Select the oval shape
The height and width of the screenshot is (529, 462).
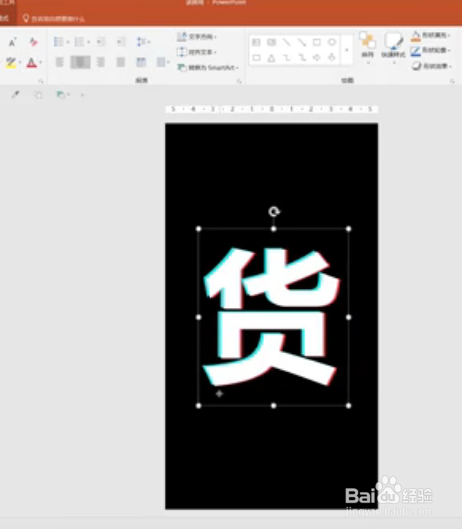coord(332,42)
